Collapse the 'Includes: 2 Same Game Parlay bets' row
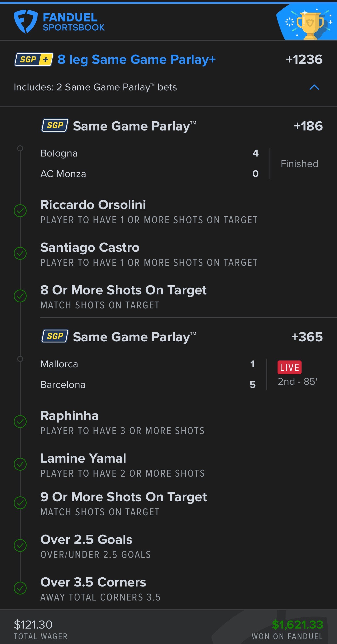This screenshot has width=337, height=644. 95,87
